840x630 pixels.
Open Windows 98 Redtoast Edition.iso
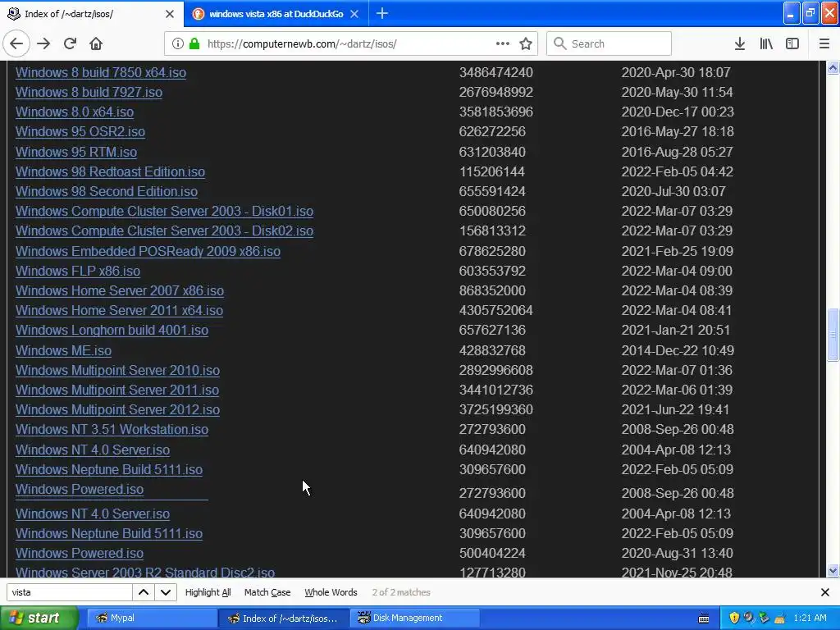tap(111, 172)
